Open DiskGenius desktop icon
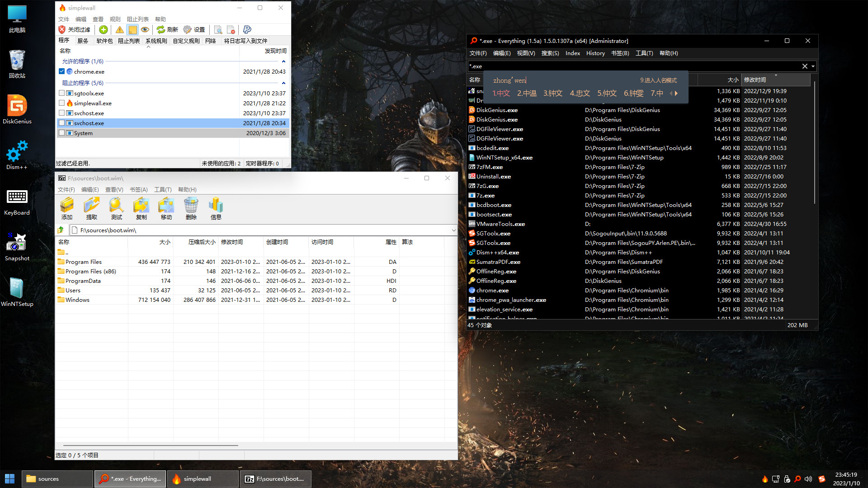The image size is (868, 488). click(17, 109)
